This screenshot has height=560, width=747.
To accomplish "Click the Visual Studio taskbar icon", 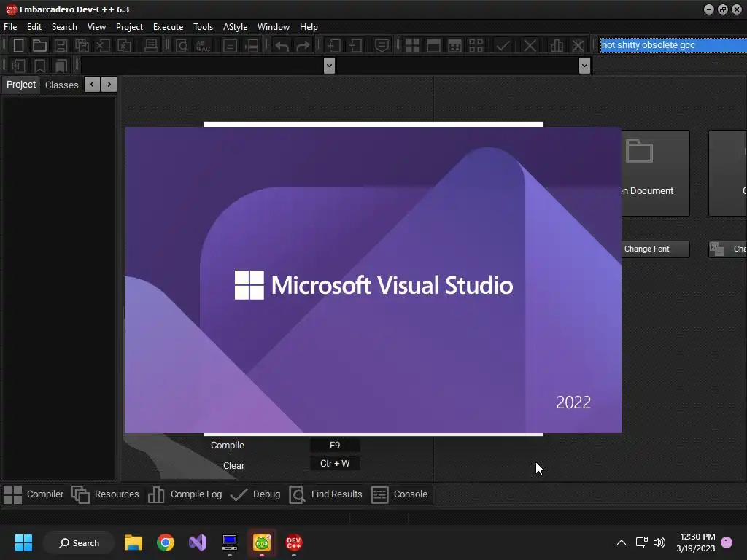I will [x=198, y=542].
